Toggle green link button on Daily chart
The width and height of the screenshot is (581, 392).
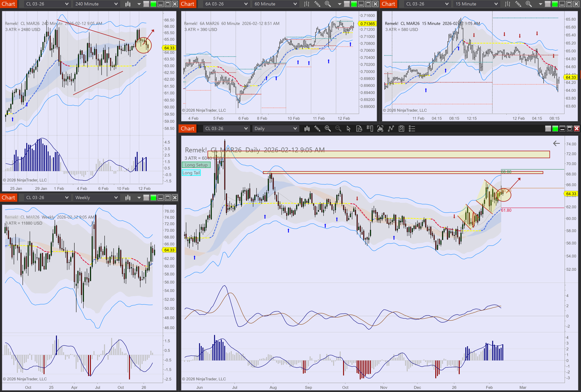coord(555,128)
